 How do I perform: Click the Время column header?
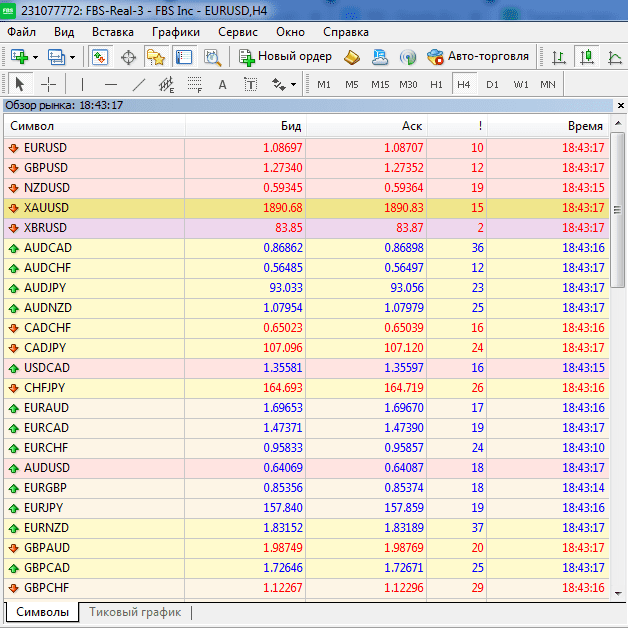pyautogui.click(x=548, y=126)
